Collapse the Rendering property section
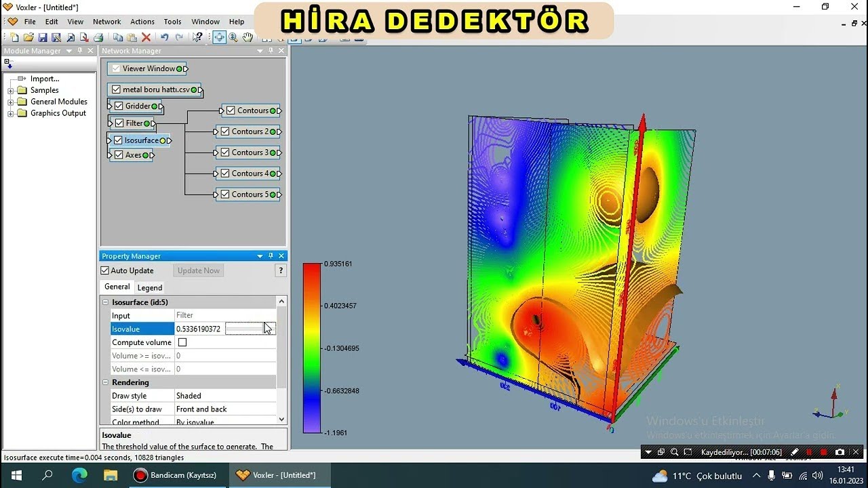The image size is (868, 488). (106, 383)
